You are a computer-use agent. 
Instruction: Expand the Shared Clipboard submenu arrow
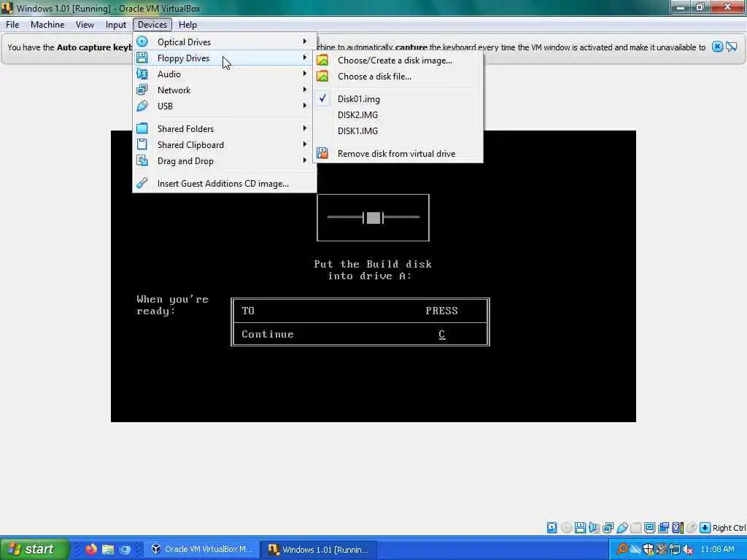(x=304, y=144)
